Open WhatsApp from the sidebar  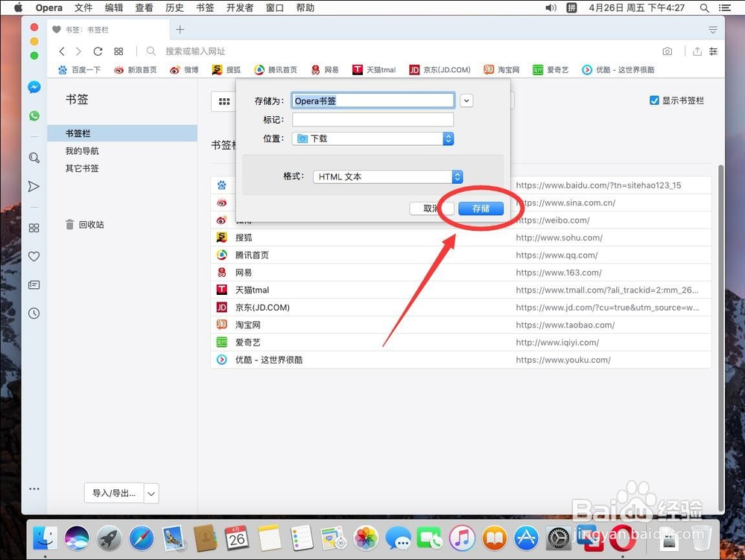(x=34, y=116)
